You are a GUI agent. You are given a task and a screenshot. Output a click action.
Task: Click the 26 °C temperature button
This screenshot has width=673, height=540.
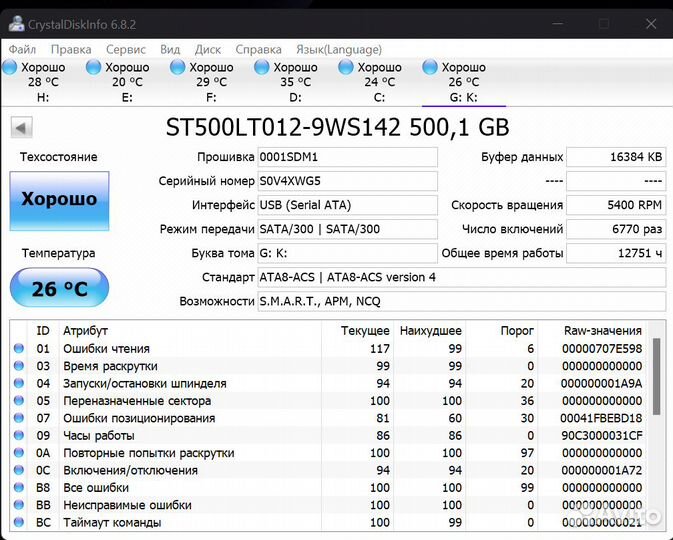pyautogui.click(x=59, y=288)
